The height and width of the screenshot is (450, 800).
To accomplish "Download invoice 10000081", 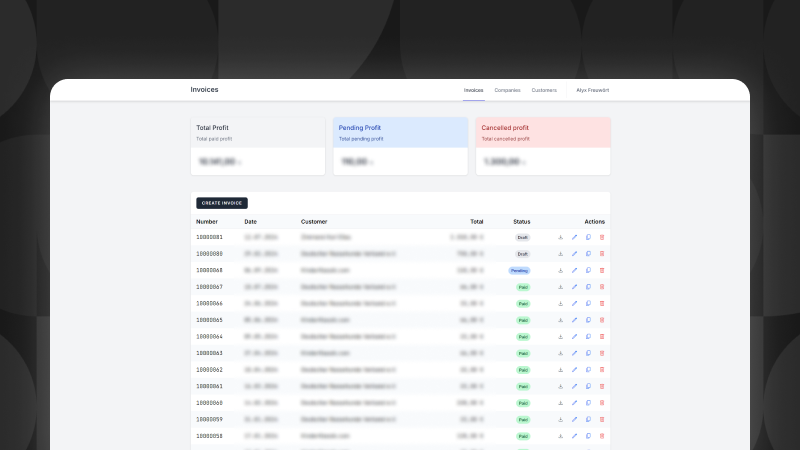I will 560,237.
